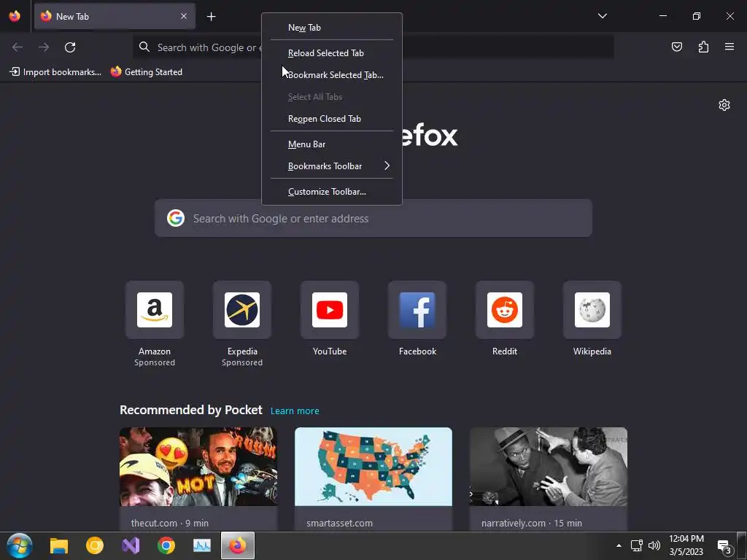Open Firefox View icon in tab strip
The height and width of the screenshot is (560, 747).
click(x=15, y=16)
